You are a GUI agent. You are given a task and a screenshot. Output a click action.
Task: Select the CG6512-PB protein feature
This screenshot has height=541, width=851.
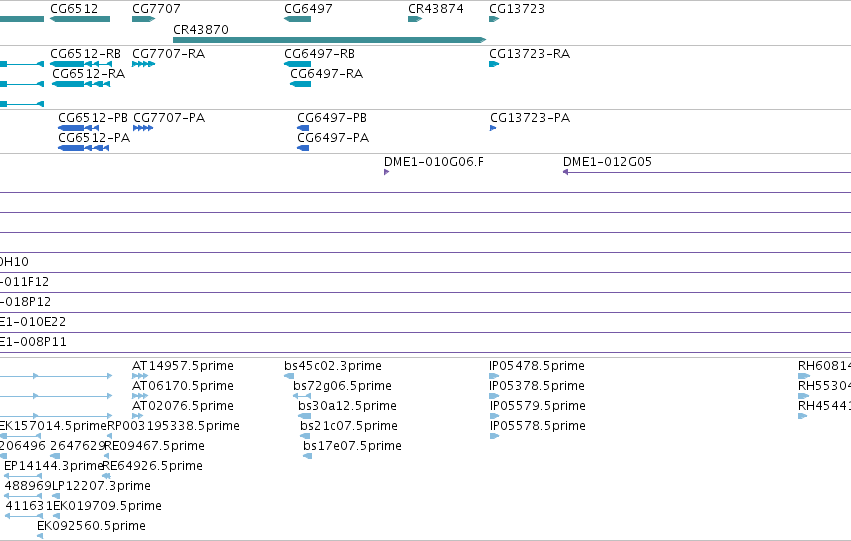pyautogui.click(x=79, y=128)
